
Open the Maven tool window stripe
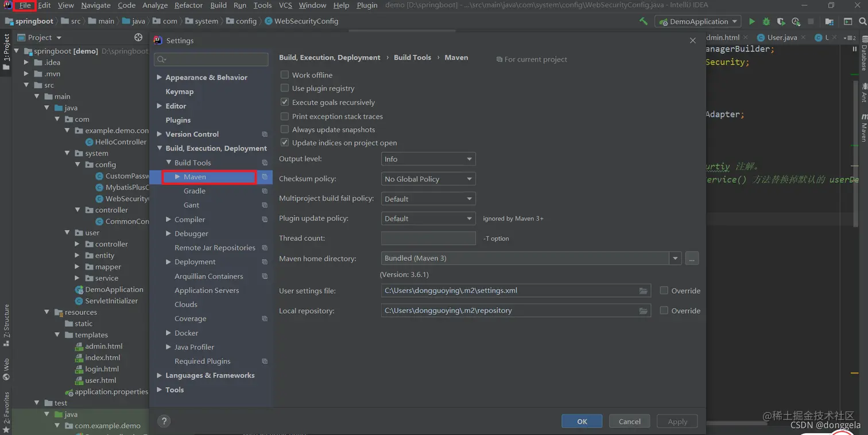(x=863, y=127)
